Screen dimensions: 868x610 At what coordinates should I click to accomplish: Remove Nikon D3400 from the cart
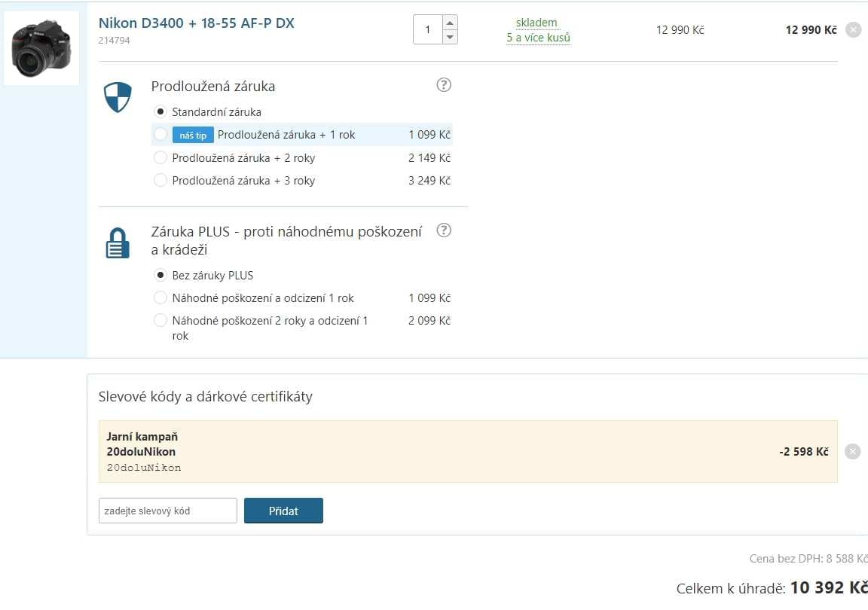pyautogui.click(x=853, y=29)
